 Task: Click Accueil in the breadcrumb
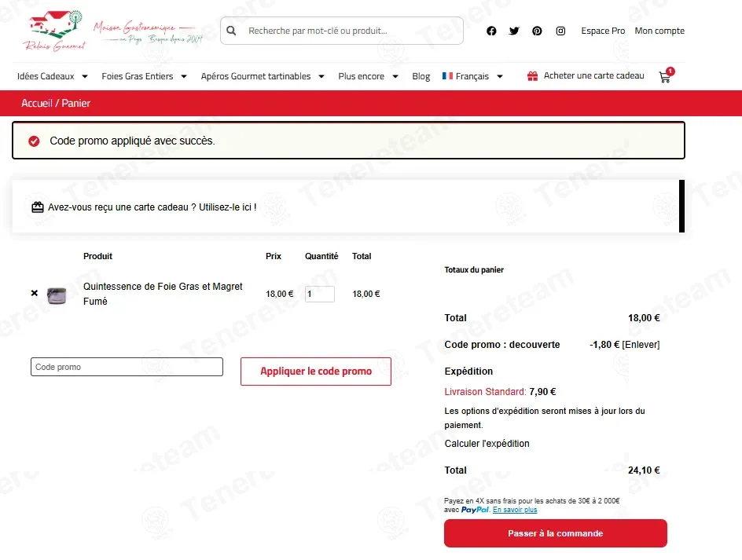(37, 103)
